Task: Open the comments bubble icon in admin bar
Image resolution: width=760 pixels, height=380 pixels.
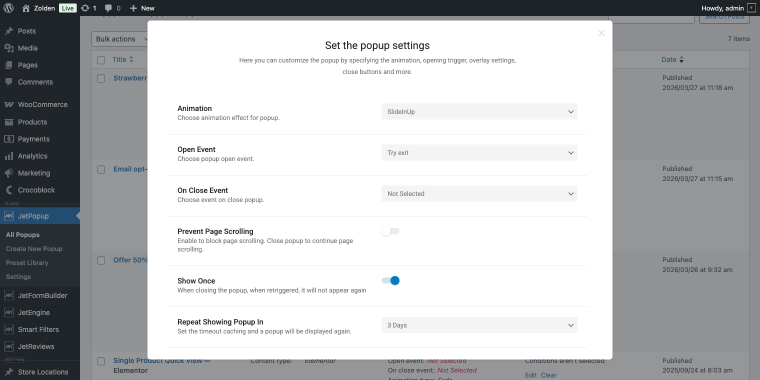Action: point(109,8)
